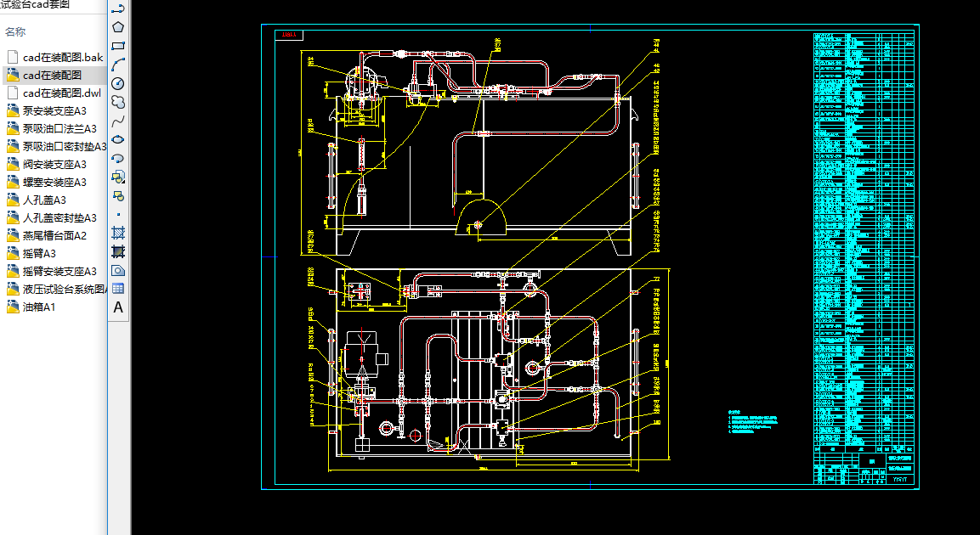This screenshot has width=980, height=535.
Task: Select the rectangle drawing tool
Action: [x=118, y=45]
